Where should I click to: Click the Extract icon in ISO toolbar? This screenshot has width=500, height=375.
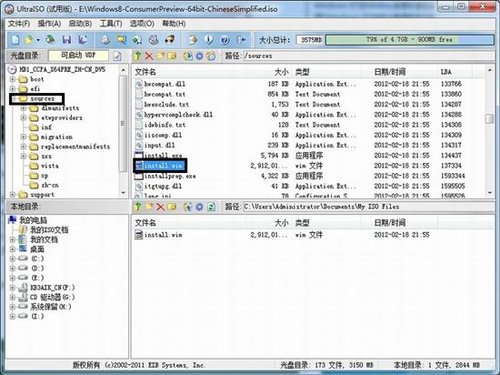pyautogui.click(x=188, y=56)
